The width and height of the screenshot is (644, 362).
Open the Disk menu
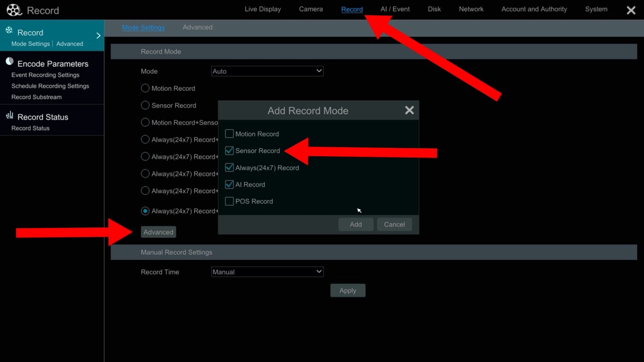point(434,9)
